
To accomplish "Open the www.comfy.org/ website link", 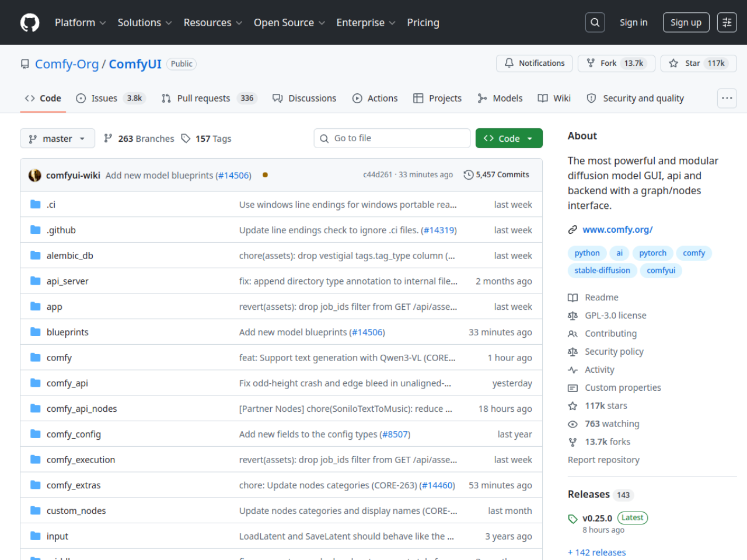I will click(x=617, y=230).
